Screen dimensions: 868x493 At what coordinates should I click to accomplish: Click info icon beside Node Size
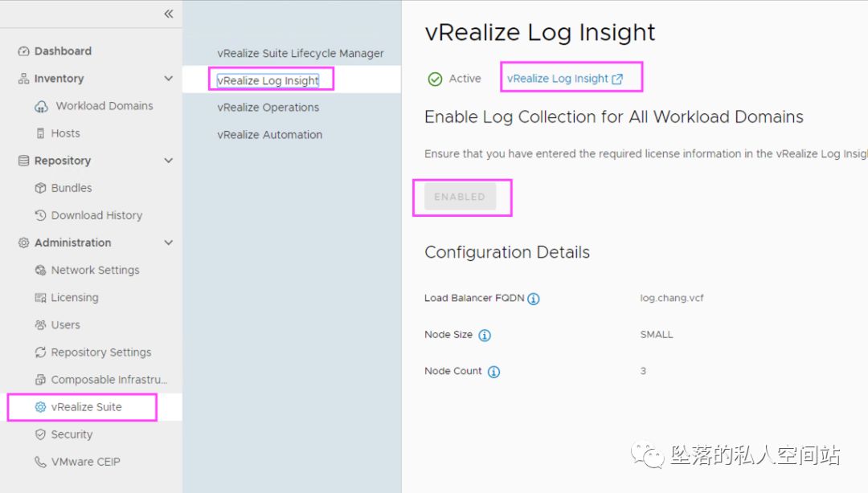tap(485, 336)
